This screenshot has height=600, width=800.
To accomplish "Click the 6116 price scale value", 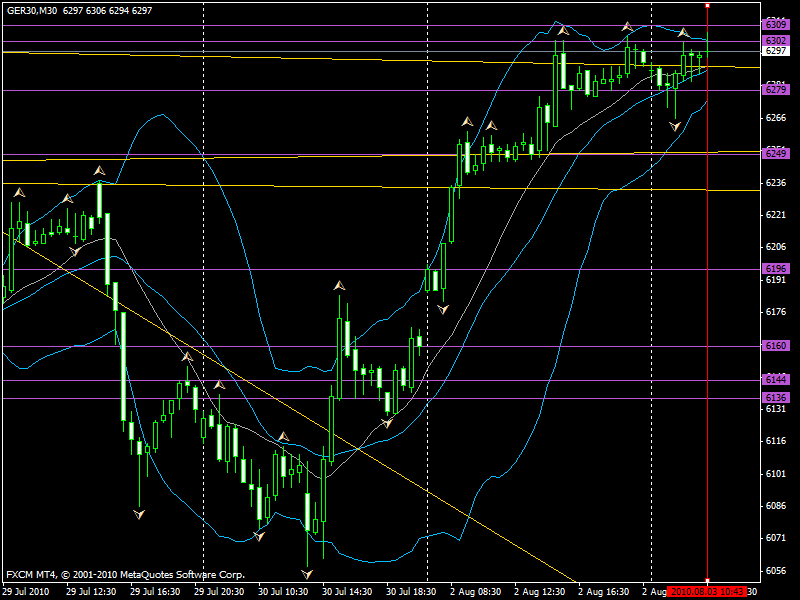I will [776, 441].
